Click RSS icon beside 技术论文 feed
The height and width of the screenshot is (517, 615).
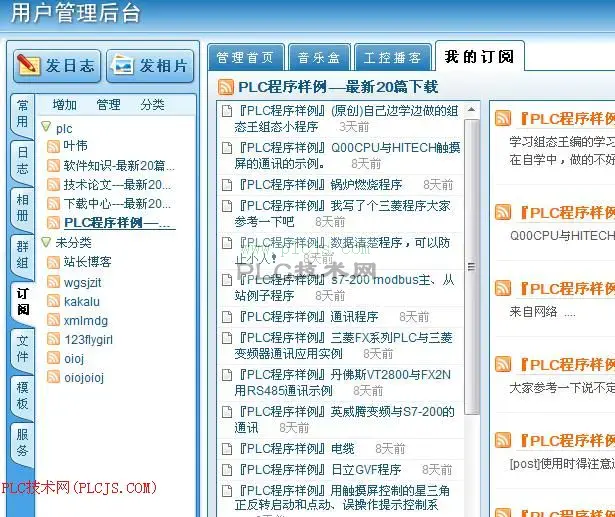tap(53, 184)
